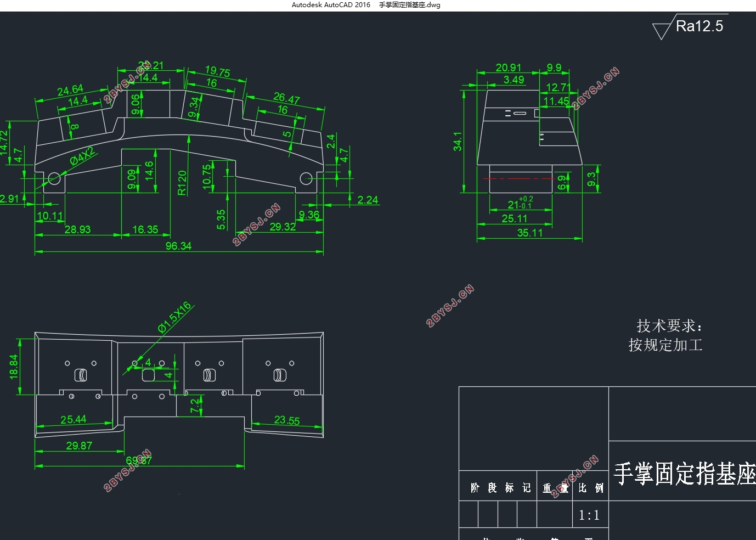Click the 23.55 dimension text
Screen dimensions: 756x540
[287, 420]
